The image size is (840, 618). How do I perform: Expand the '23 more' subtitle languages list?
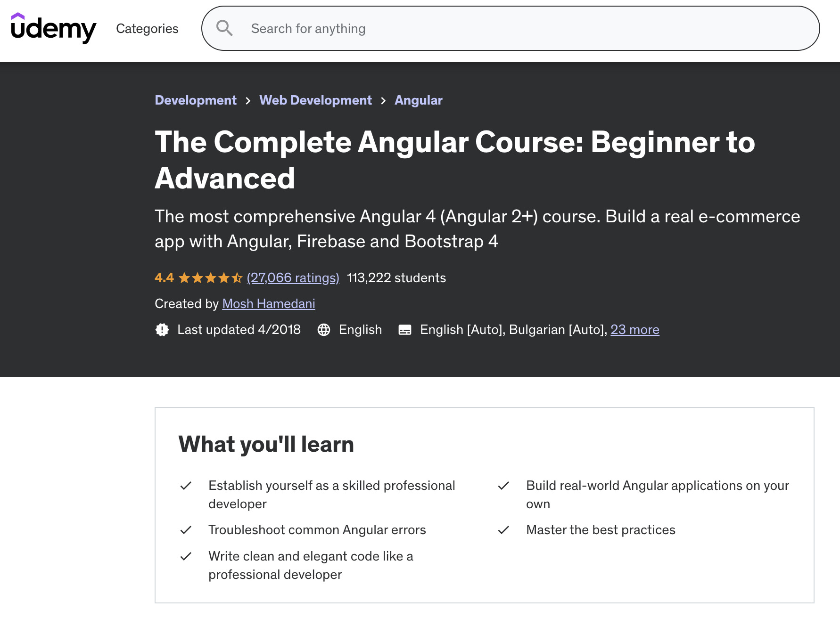click(635, 330)
